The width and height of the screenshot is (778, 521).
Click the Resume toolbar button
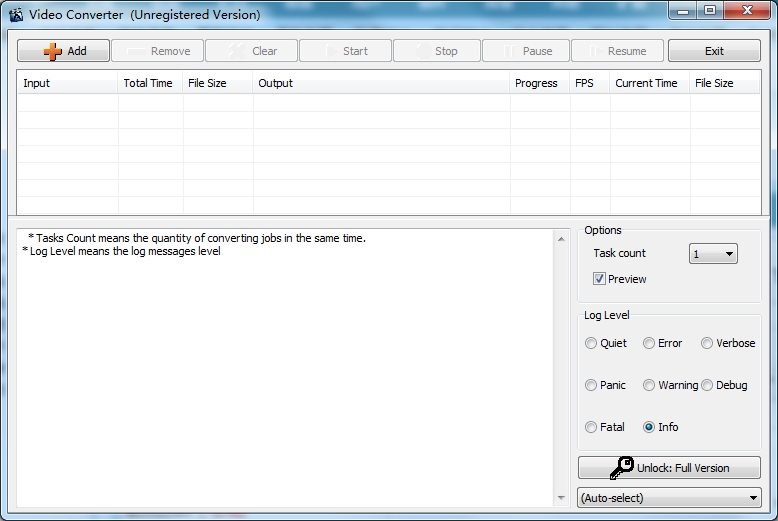pos(617,51)
